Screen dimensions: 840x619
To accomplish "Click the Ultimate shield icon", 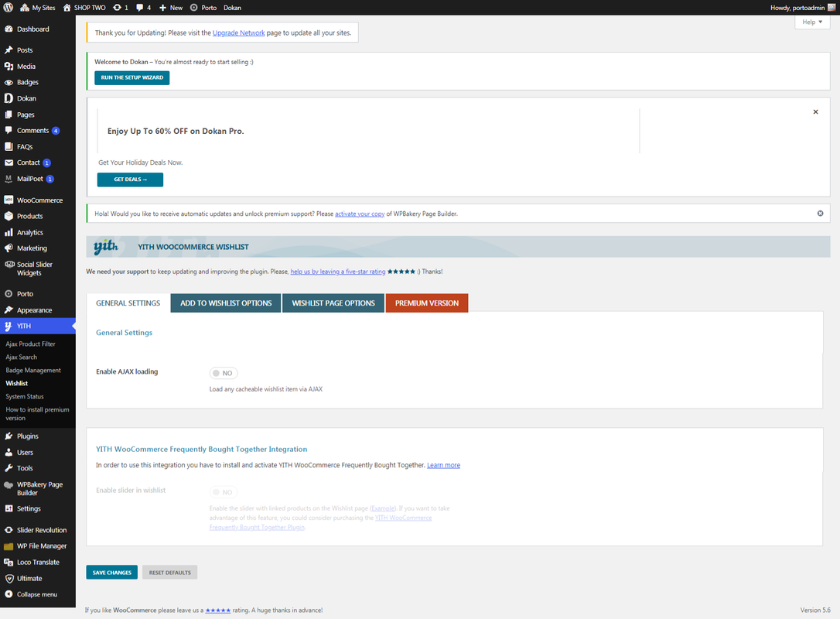I will click(x=9, y=578).
